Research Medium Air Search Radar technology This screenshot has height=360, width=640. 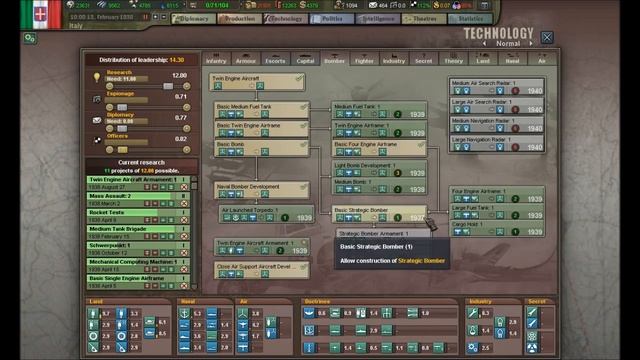coord(497,87)
